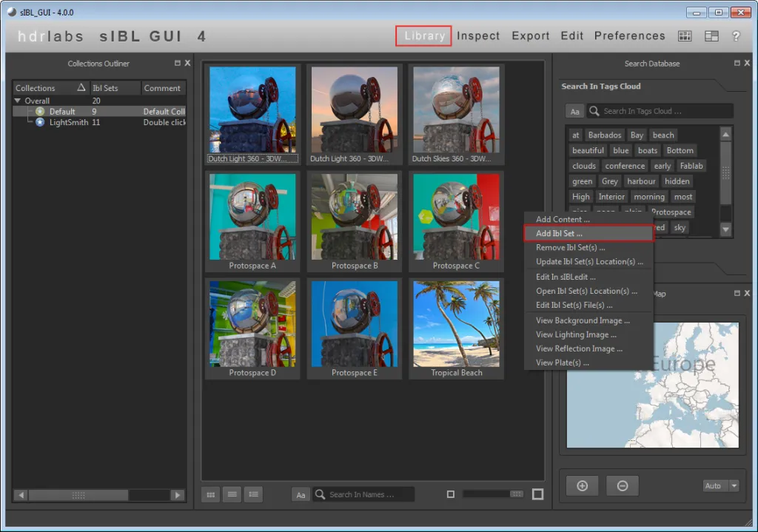The height and width of the screenshot is (532, 758).
Task: Open the Export tab
Action: click(530, 36)
